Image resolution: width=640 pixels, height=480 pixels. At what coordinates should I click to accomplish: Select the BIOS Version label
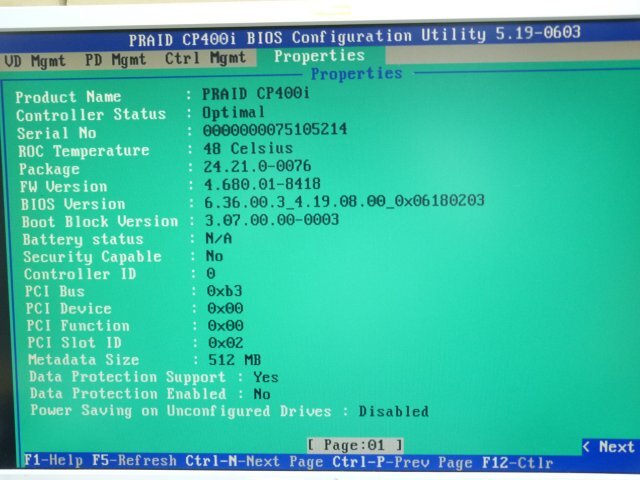[x=73, y=204]
